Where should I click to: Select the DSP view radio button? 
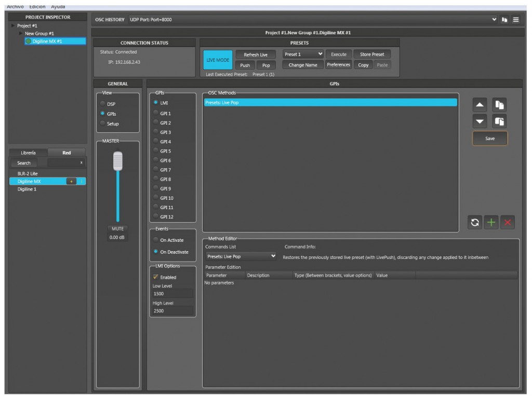pos(102,104)
